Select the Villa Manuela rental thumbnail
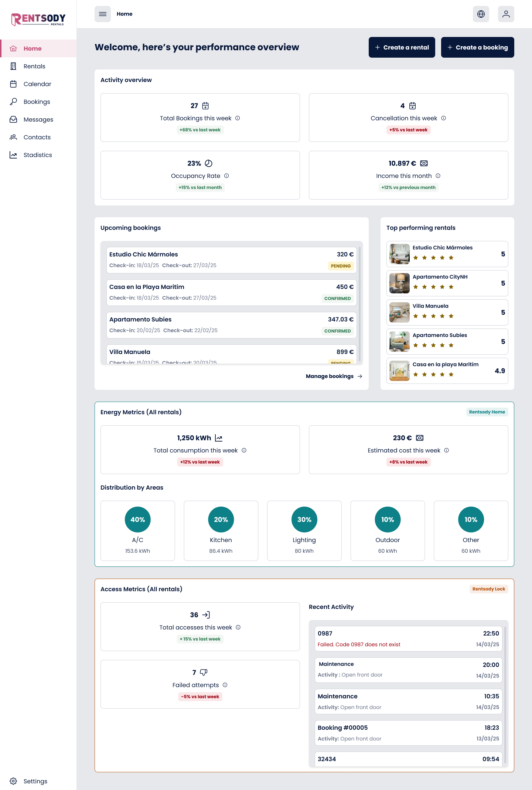The height and width of the screenshot is (790, 532). pos(399,313)
